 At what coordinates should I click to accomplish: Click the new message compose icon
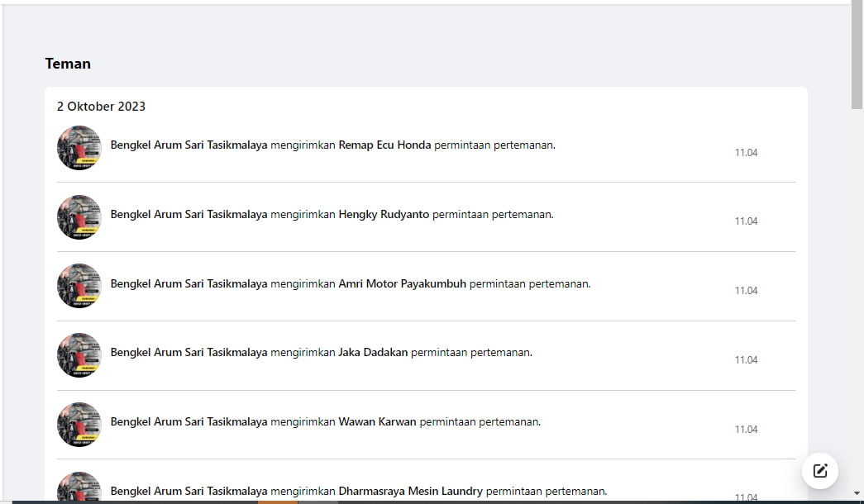click(820, 471)
